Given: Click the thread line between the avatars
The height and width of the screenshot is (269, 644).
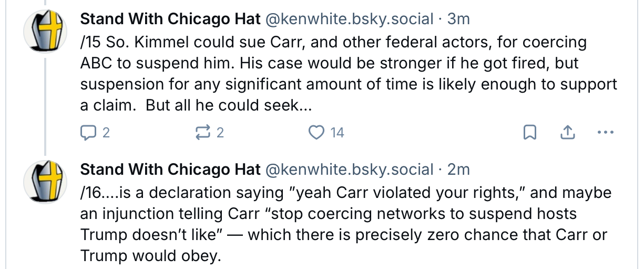Looking at the screenshot, I should tap(45, 105).
